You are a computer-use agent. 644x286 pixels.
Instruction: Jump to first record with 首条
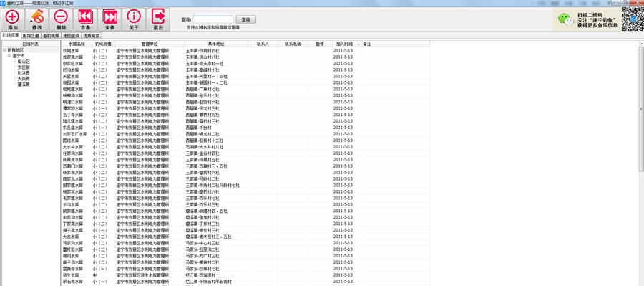coord(85,20)
